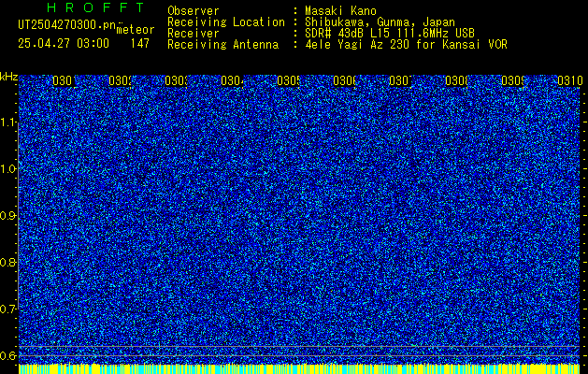Click the 0305 time marker

pos(287,80)
